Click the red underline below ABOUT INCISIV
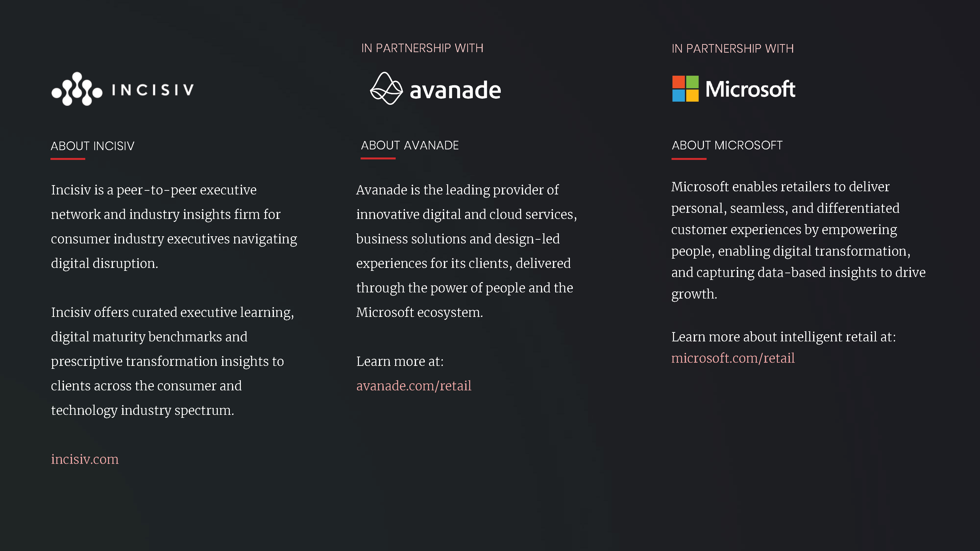The width and height of the screenshot is (980, 551). [x=68, y=159]
